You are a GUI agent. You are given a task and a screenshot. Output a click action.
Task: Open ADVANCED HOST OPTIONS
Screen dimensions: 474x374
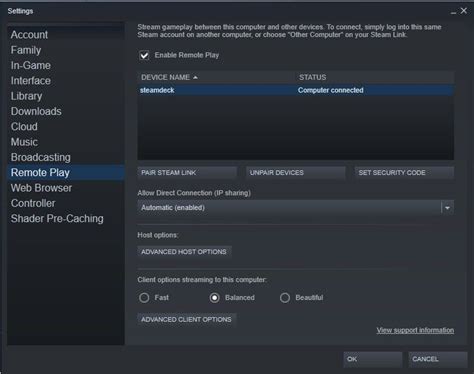point(184,252)
